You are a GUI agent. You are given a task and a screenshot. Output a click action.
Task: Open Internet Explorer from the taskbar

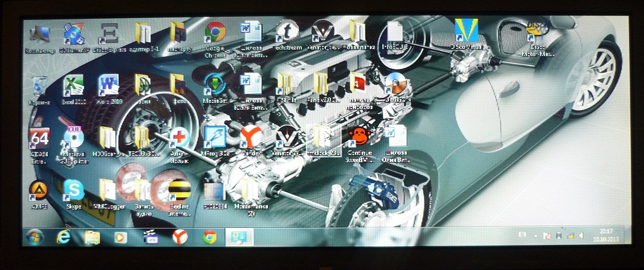[x=63, y=237]
